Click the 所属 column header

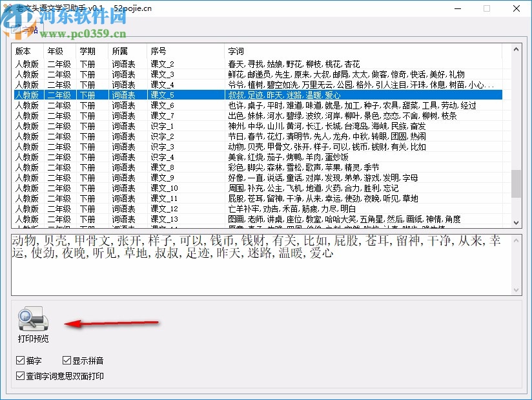tap(128, 51)
